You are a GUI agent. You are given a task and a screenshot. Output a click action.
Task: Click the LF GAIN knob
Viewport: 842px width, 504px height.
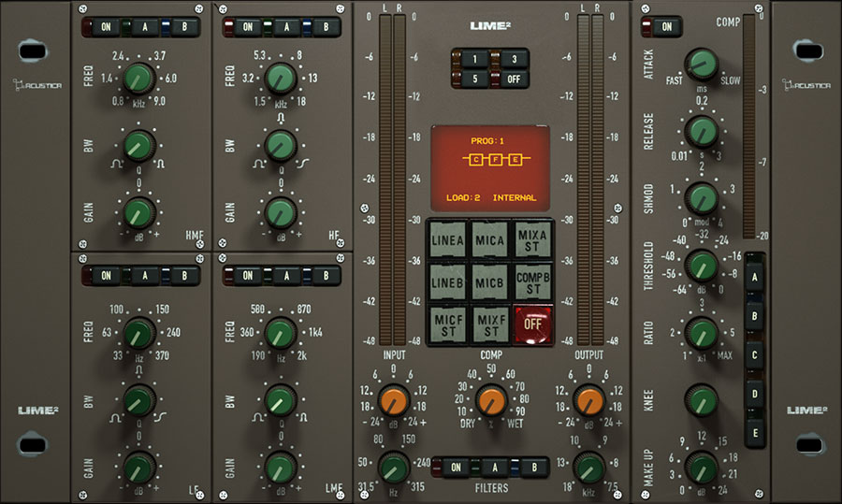point(139,468)
